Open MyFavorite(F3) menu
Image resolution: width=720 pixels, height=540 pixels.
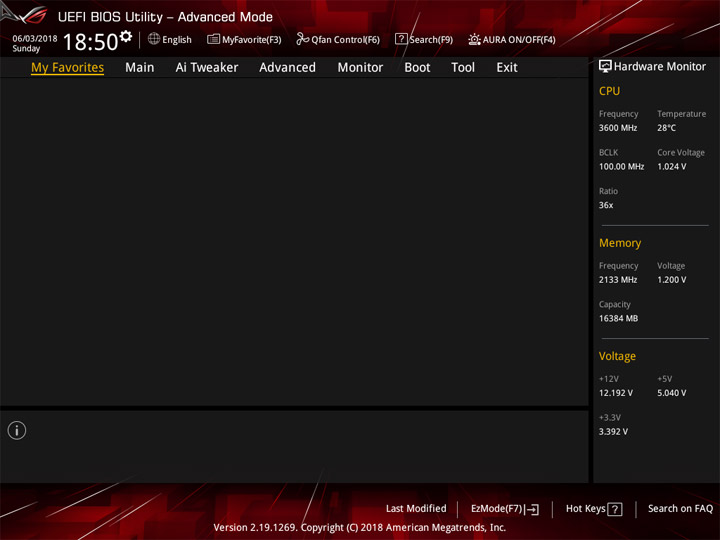tap(251, 40)
